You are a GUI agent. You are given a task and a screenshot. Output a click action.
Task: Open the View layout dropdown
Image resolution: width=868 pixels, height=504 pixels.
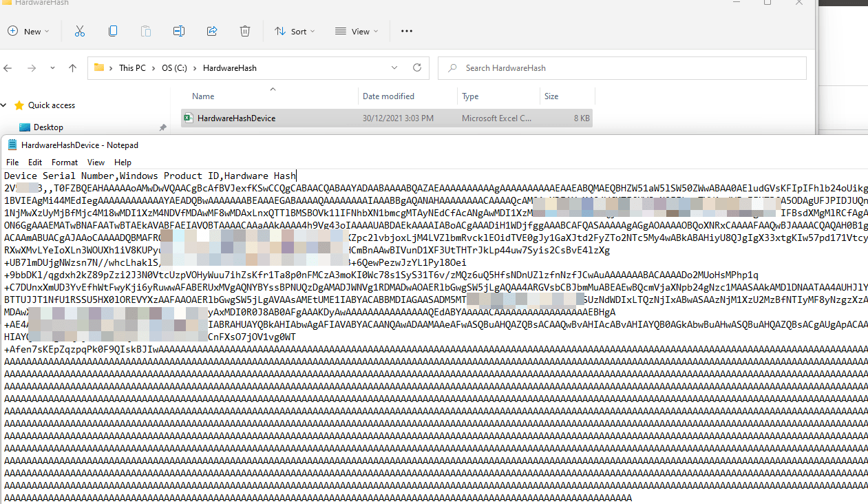tap(357, 31)
